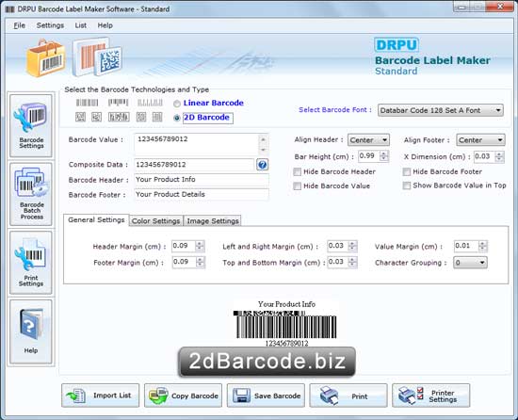The height and width of the screenshot is (420, 518).
Task: Adjust the Left and Right Margin stepper
Action: pyautogui.click(x=352, y=246)
